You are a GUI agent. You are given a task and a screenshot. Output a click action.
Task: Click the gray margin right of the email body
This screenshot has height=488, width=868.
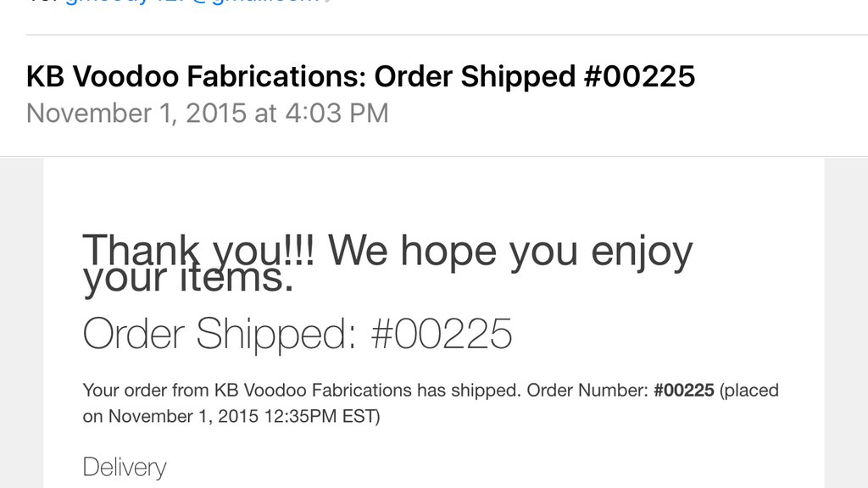coord(846,323)
